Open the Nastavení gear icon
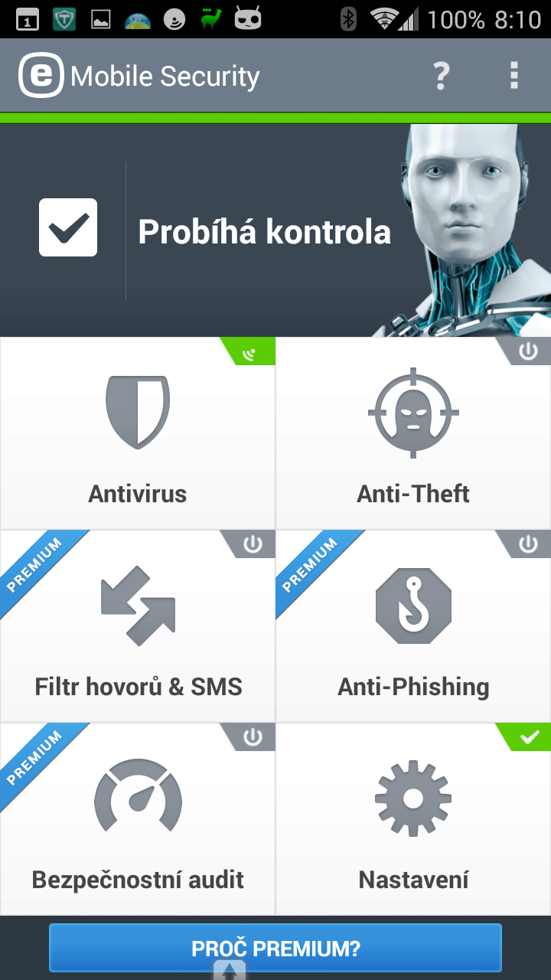Viewport: 551px width, 980px height. click(413, 798)
